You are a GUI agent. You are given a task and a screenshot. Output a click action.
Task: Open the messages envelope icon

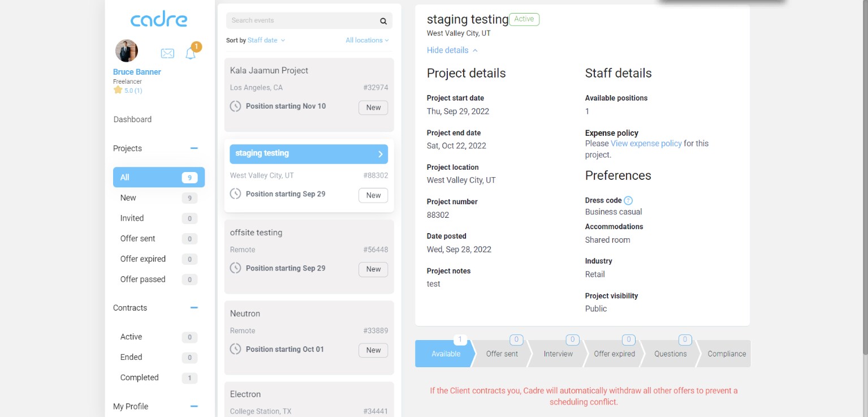pos(167,53)
